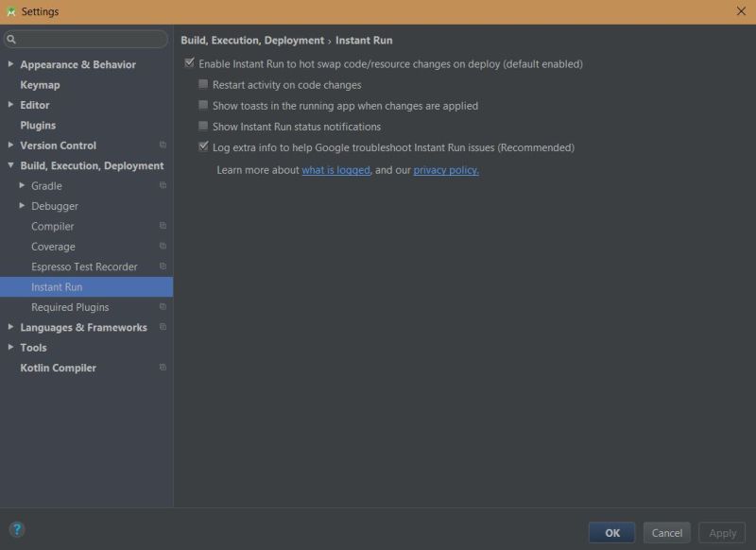Click the OK button to apply settings

(611, 532)
